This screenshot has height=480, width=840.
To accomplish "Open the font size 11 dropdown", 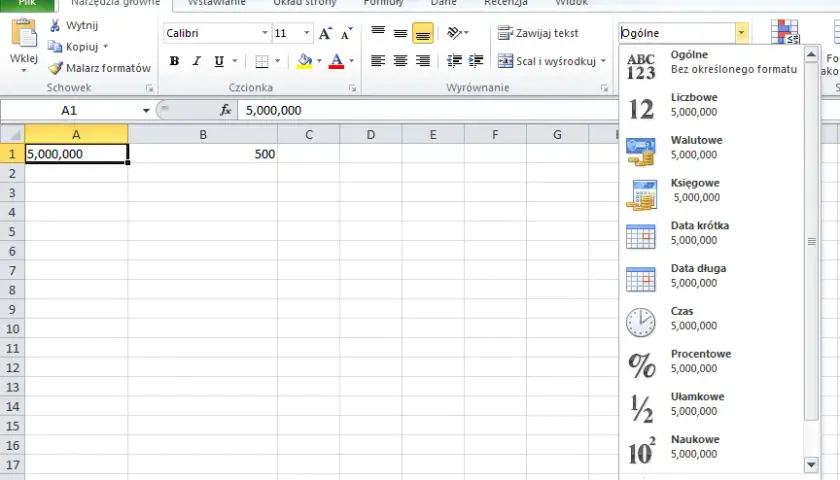I will tap(306, 33).
